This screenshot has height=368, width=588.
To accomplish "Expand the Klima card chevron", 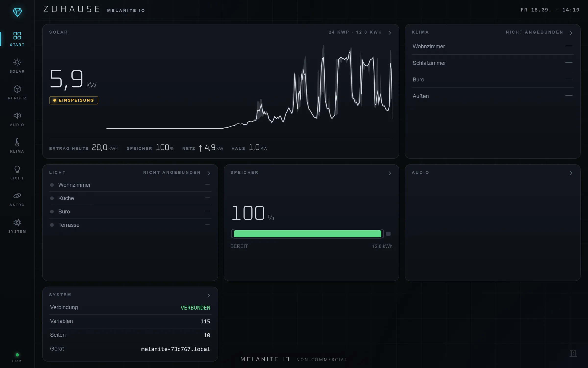I will [571, 33].
